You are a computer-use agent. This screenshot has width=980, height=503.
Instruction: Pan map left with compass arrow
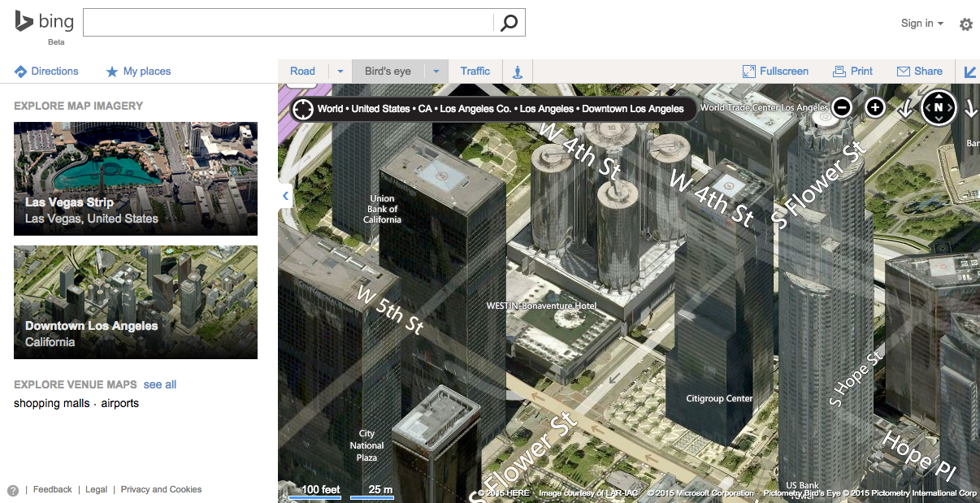926,107
